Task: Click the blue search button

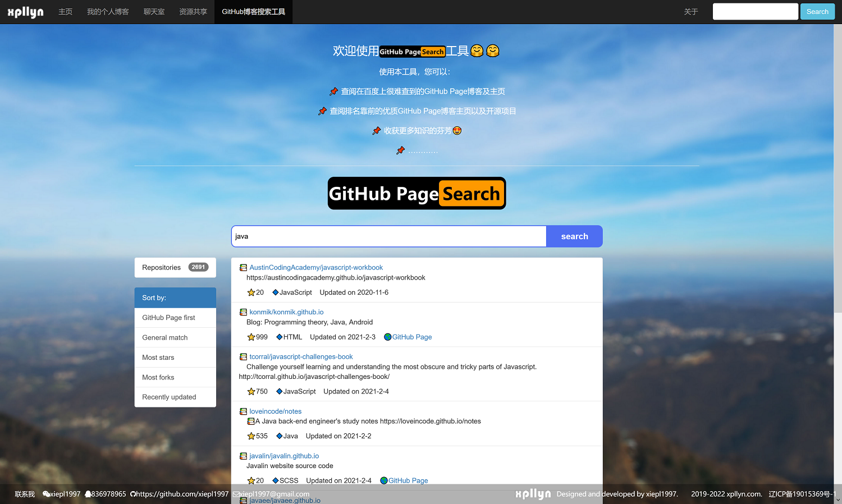Action: tap(574, 236)
